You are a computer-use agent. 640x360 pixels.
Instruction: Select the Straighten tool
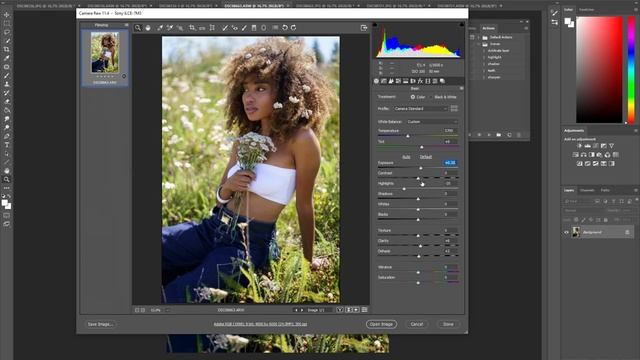[x=202, y=28]
